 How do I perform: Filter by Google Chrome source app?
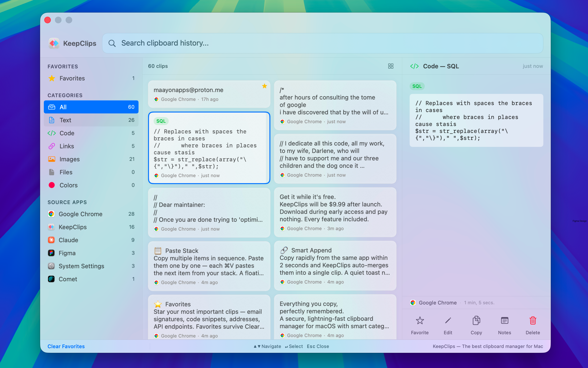[x=91, y=214]
